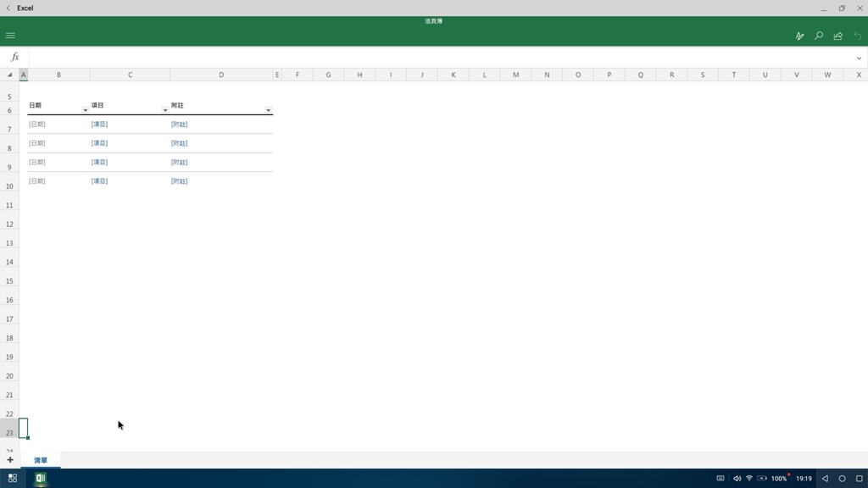Select the [項目] cell in row 9
Viewport: 868px width, 488px height.
[130, 162]
